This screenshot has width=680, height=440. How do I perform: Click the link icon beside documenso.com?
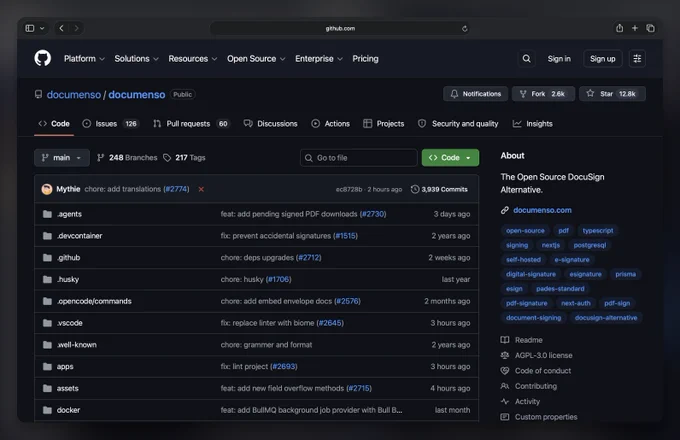pyautogui.click(x=505, y=210)
